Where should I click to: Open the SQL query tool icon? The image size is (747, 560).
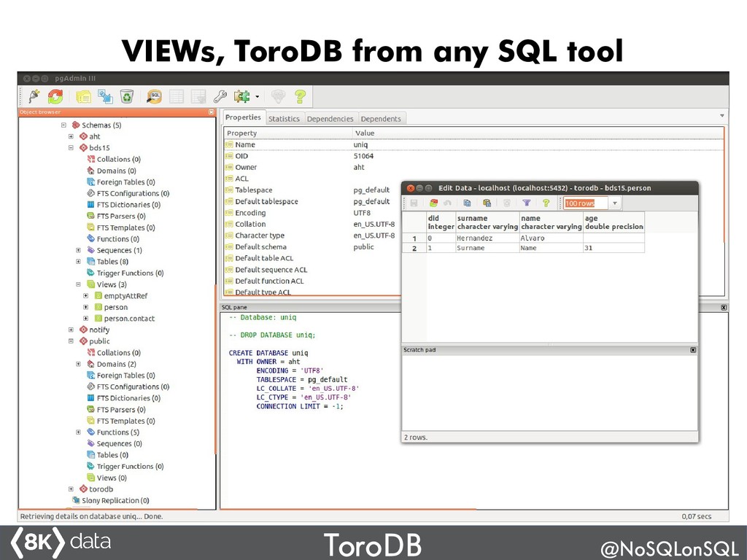coord(155,97)
